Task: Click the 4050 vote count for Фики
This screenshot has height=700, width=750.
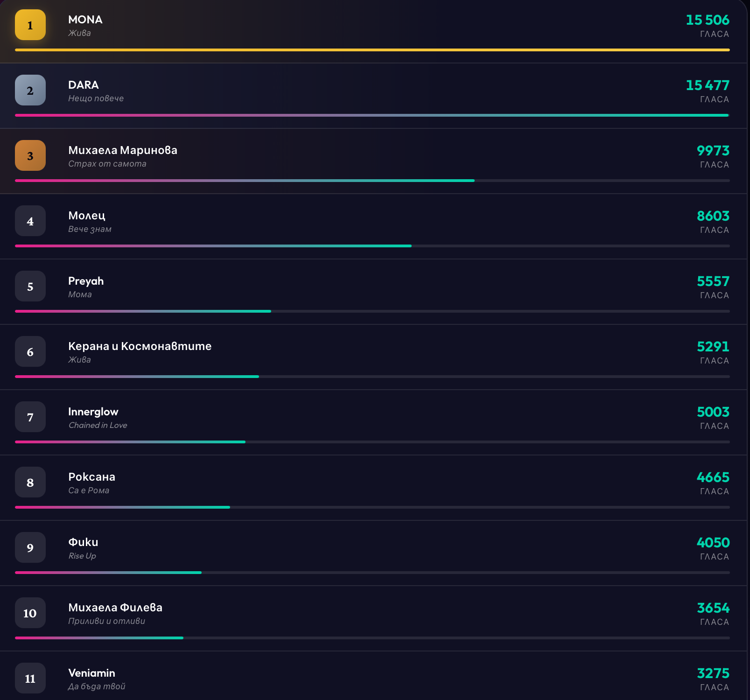Action: 713,543
